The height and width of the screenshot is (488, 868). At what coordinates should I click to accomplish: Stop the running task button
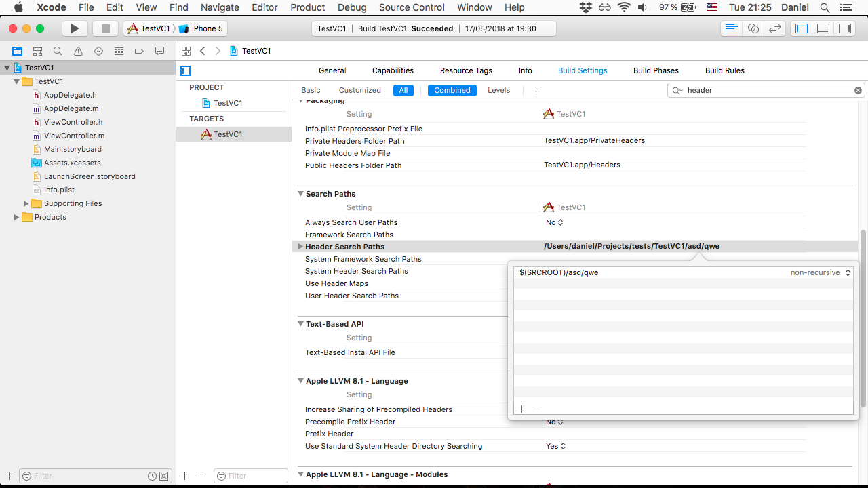point(105,28)
